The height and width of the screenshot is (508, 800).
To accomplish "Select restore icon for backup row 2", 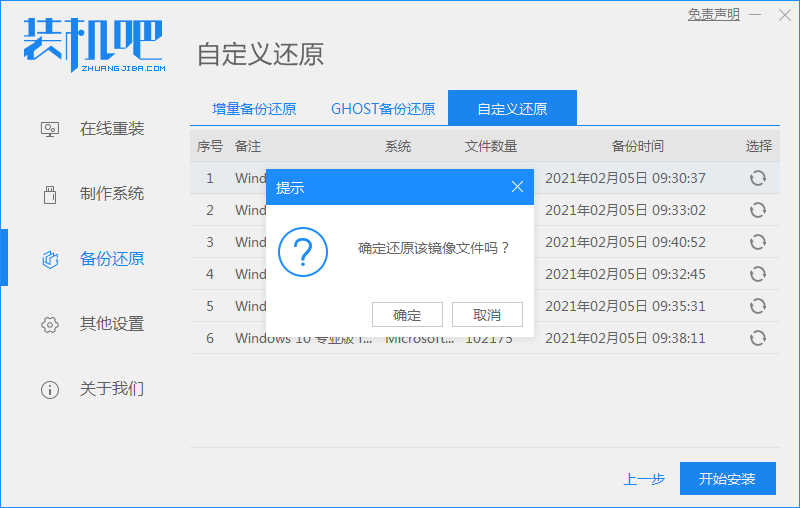I will (x=758, y=210).
